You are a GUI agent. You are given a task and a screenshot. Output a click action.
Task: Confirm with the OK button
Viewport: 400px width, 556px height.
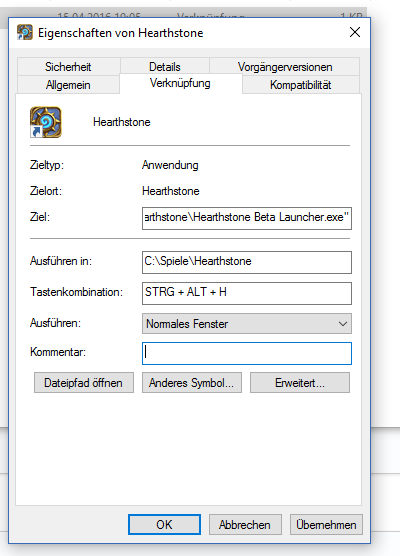(x=165, y=524)
